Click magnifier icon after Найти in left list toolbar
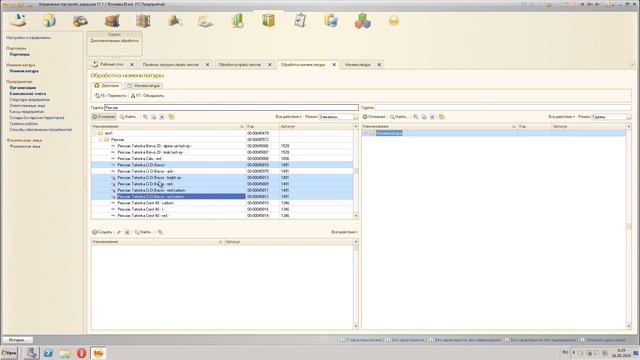The image size is (640, 360). coord(145,117)
